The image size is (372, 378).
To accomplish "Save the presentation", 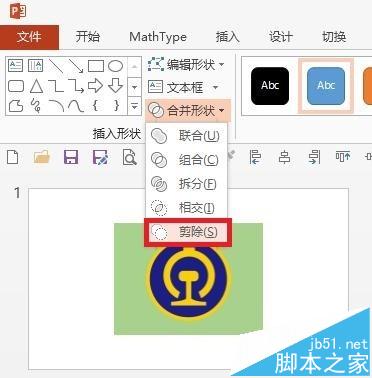I will click(71, 157).
